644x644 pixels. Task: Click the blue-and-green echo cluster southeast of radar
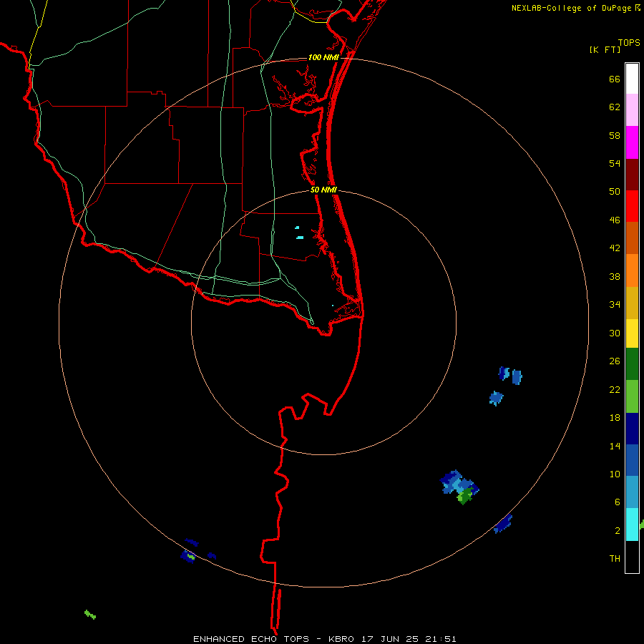459,487
